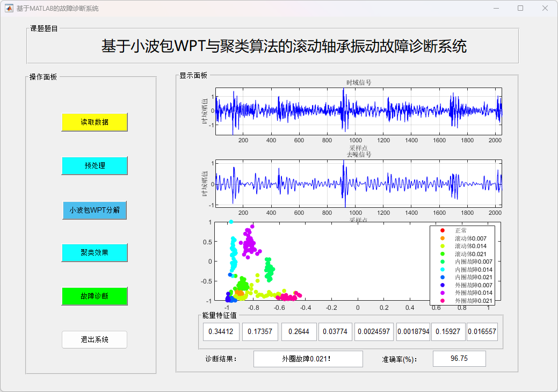Run 小波包WPT分解 button

95,210
